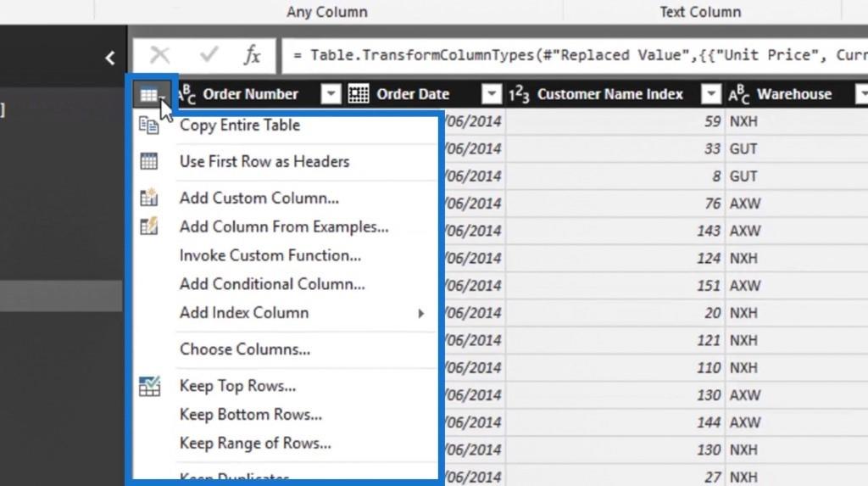This screenshot has height=486, width=868.
Task: Choose Add Column From Examples...
Action: (x=284, y=226)
